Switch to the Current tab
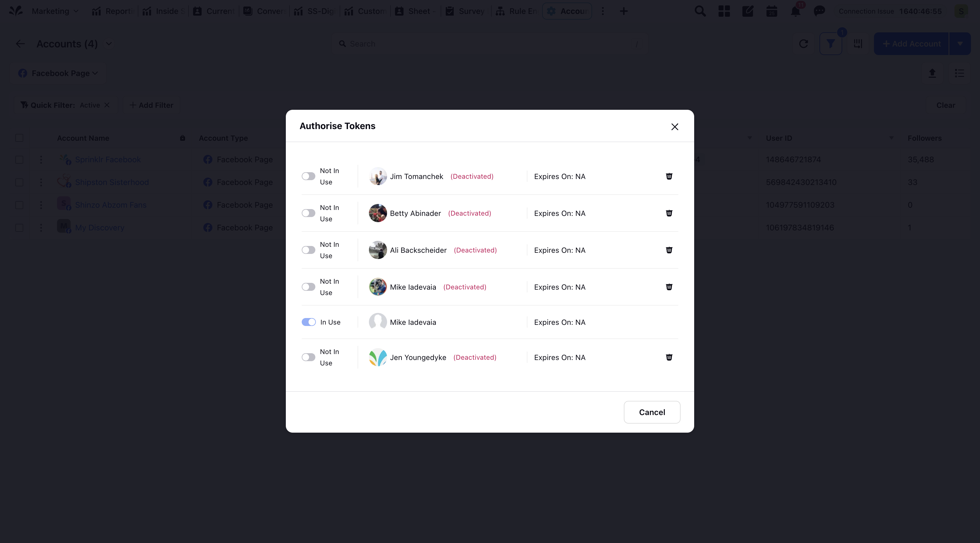 [x=214, y=11]
